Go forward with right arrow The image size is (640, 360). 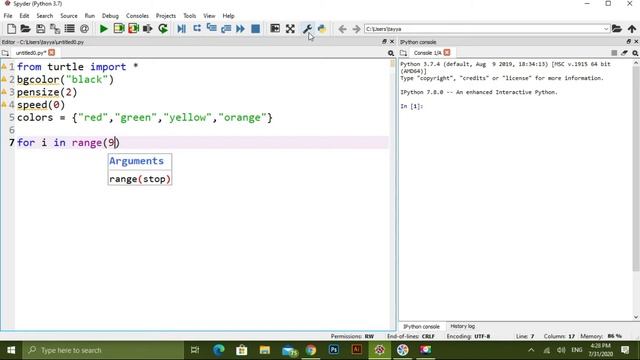coord(356,29)
